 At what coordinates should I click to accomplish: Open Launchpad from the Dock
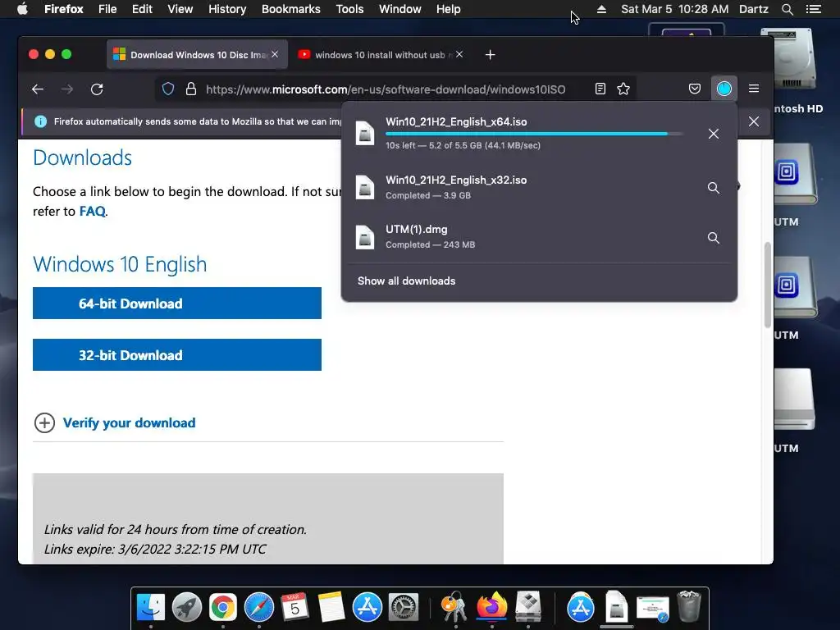(x=186, y=608)
